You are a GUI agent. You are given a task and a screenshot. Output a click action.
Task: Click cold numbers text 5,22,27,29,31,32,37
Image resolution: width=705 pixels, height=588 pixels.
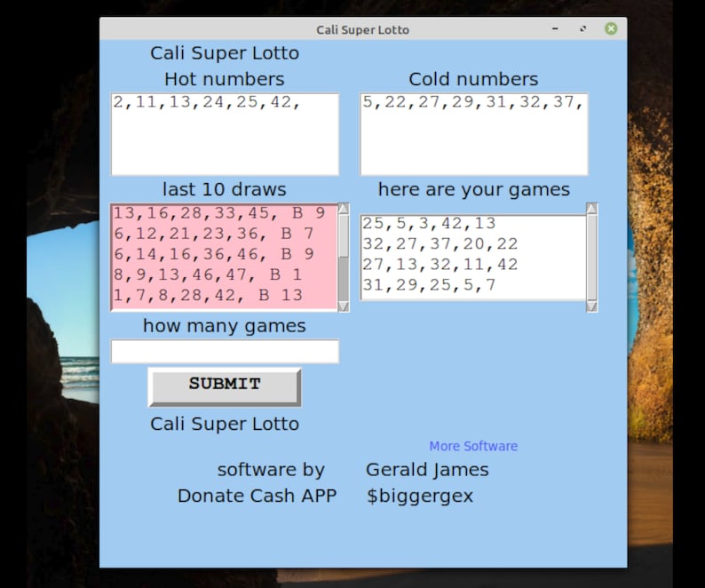[473, 102]
